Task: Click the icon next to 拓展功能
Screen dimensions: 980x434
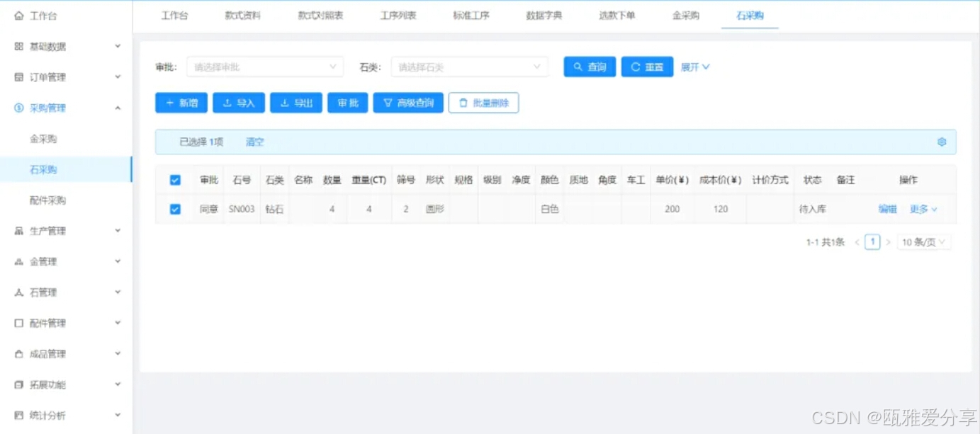Action: 19,384
